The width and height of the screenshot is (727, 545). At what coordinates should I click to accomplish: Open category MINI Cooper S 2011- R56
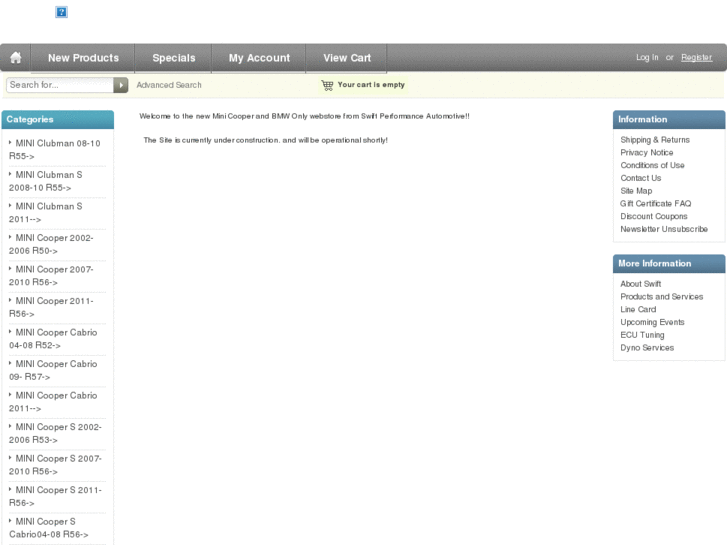pos(55,496)
